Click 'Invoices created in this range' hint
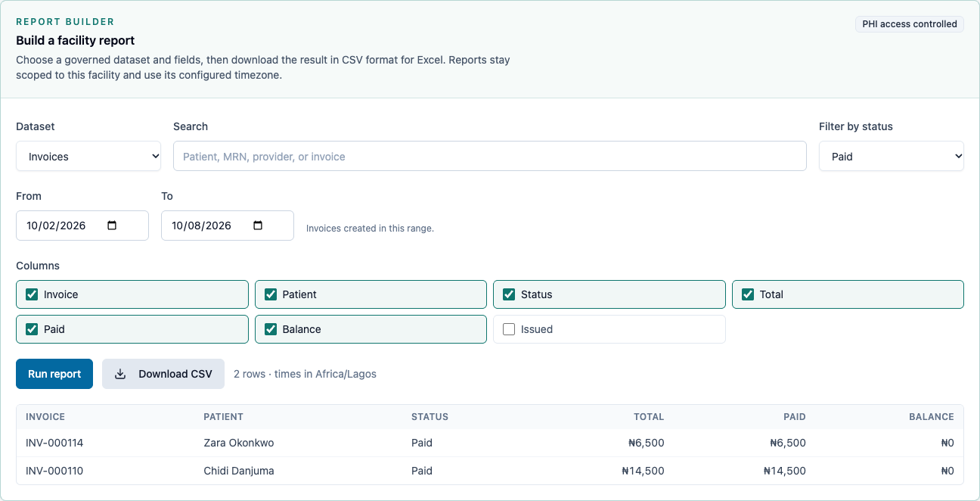980x501 pixels. click(370, 228)
